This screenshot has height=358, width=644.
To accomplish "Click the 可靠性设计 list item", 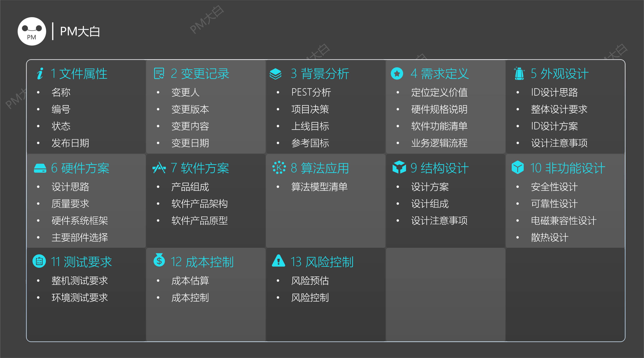I will click(555, 204).
